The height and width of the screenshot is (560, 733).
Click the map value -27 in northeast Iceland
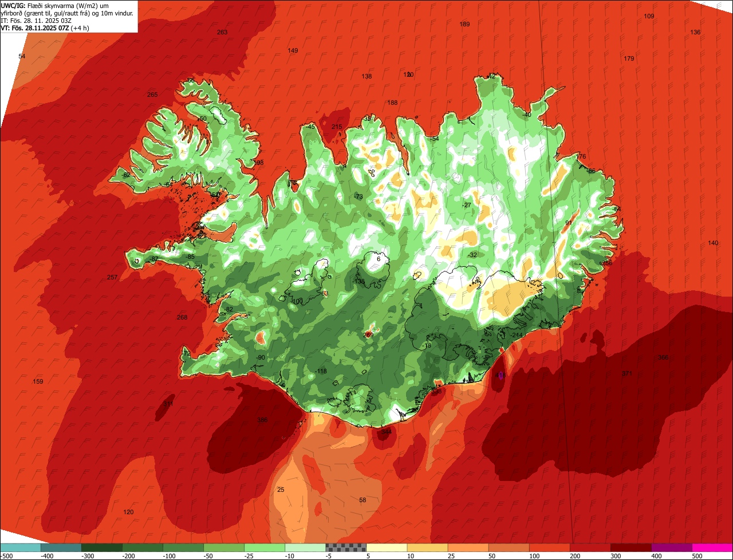[x=466, y=205]
